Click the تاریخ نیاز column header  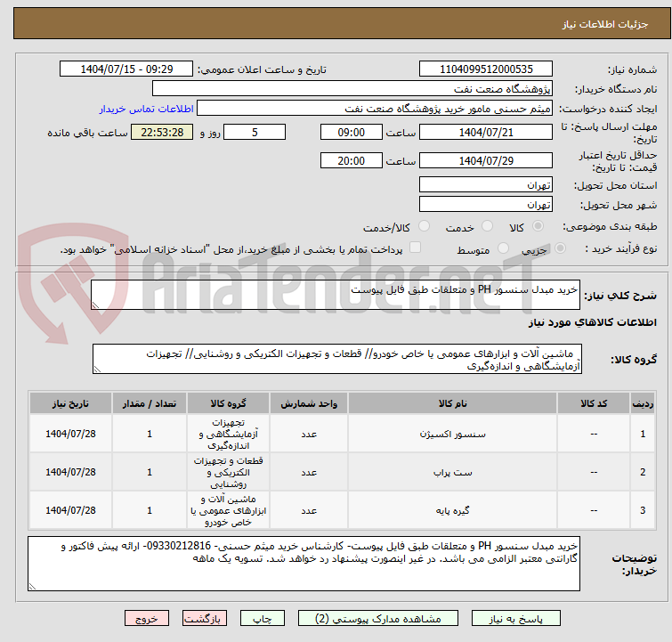pyautogui.click(x=70, y=403)
